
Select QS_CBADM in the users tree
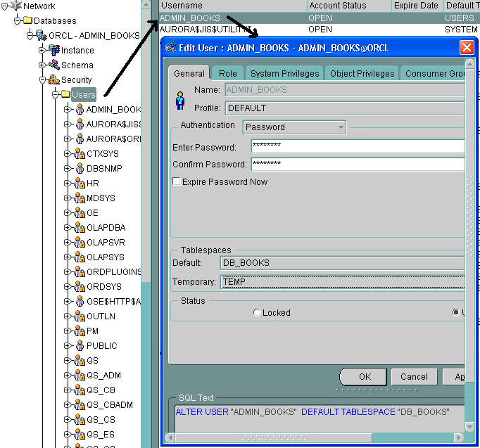(110, 404)
